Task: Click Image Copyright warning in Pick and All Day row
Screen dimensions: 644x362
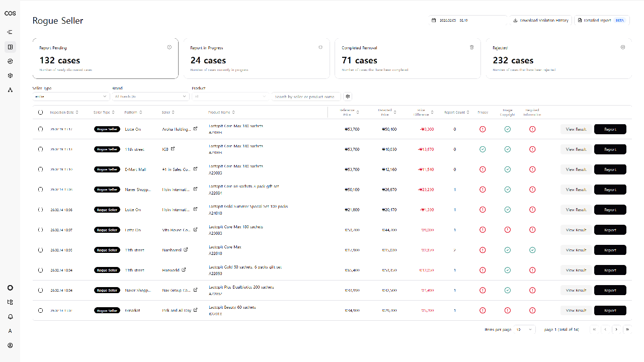Action: click(x=508, y=310)
